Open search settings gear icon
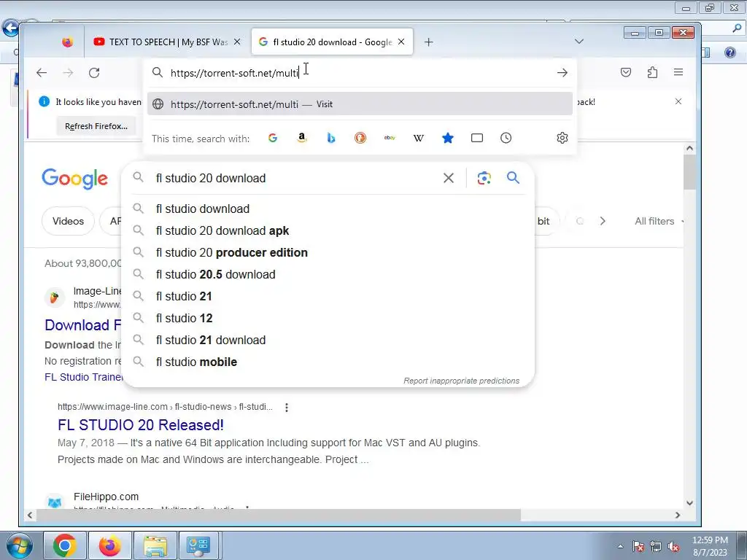 coord(562,138)
